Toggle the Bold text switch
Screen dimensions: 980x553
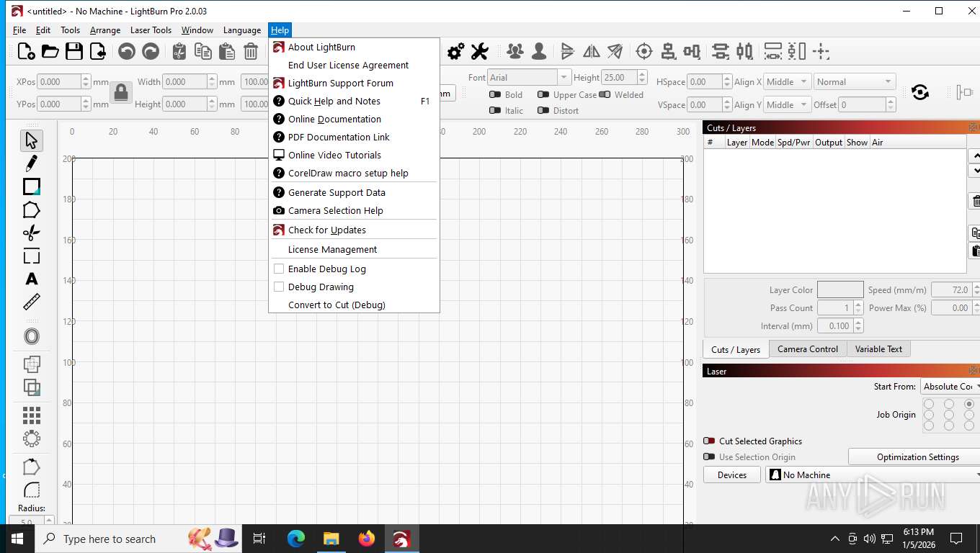[x=495, y=95]
